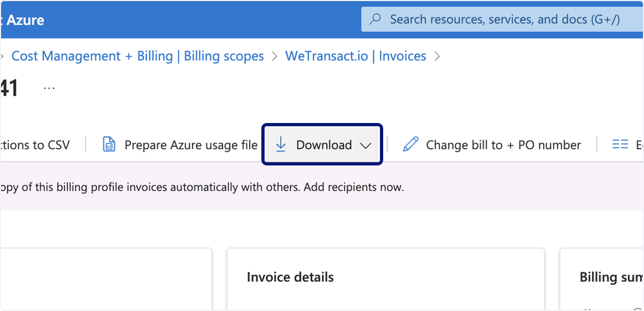Viewport: 644px width, 311px height.
Task: Select Prepare Azure usage file label
Action: 191,145
